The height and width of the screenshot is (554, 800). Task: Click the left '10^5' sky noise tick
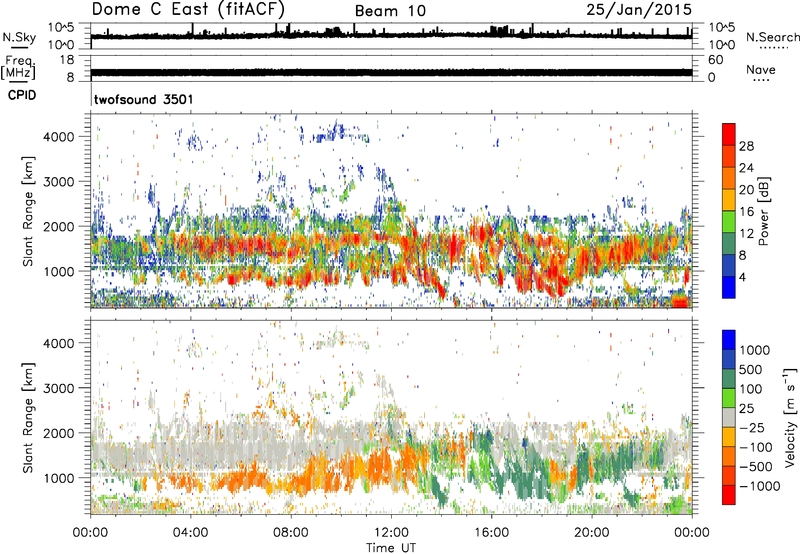point(61,28)
